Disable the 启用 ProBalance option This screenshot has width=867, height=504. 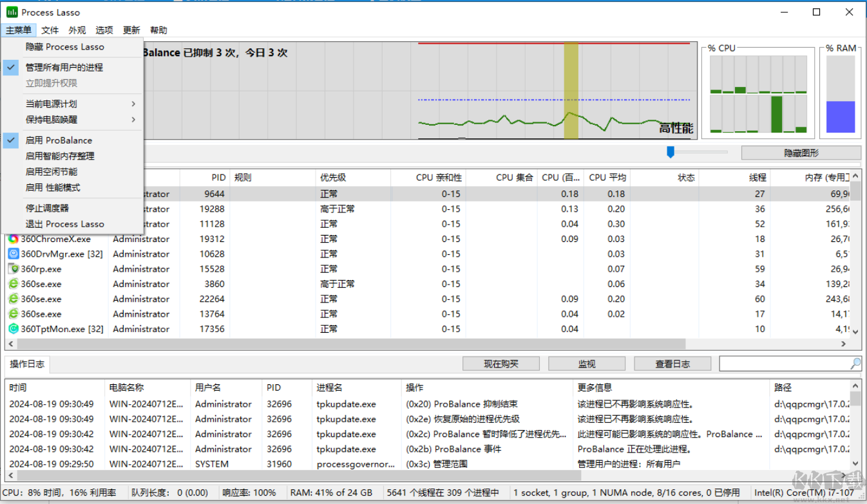pyautogui.click(x=59, y=140)
